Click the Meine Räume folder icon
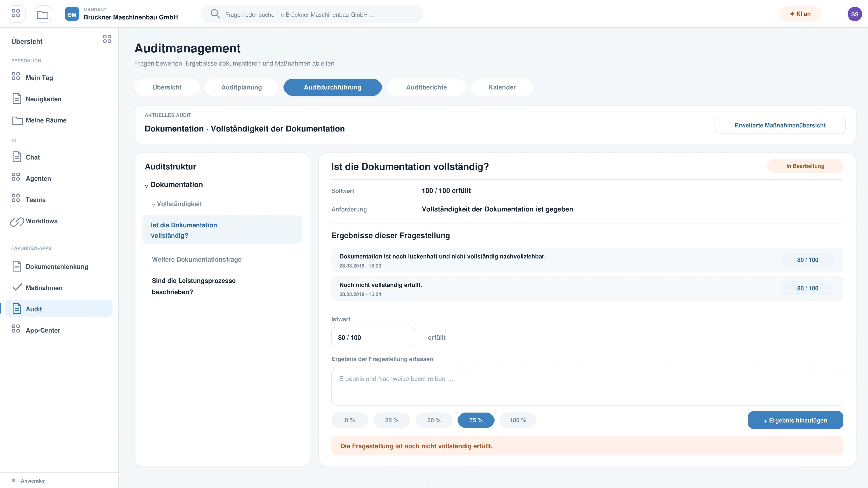 click(17, 120)
